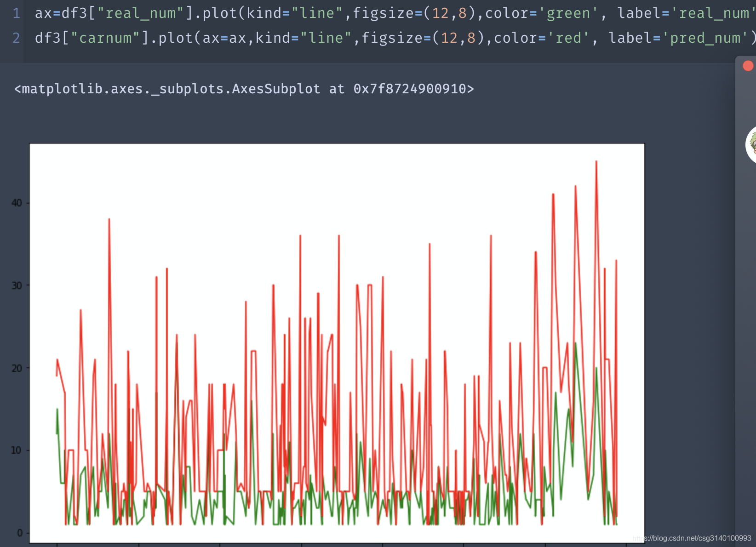The height and width of the screenshot is (547, 756).
Task: Click the y-axis label 40
Action: 17,203
